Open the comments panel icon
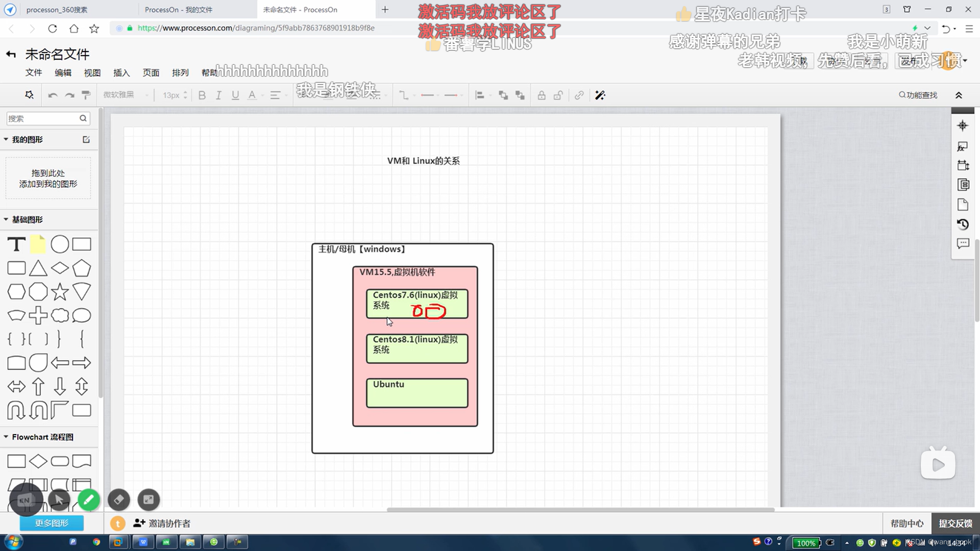The height and width of the screenshot is (551, 980). 963,244
